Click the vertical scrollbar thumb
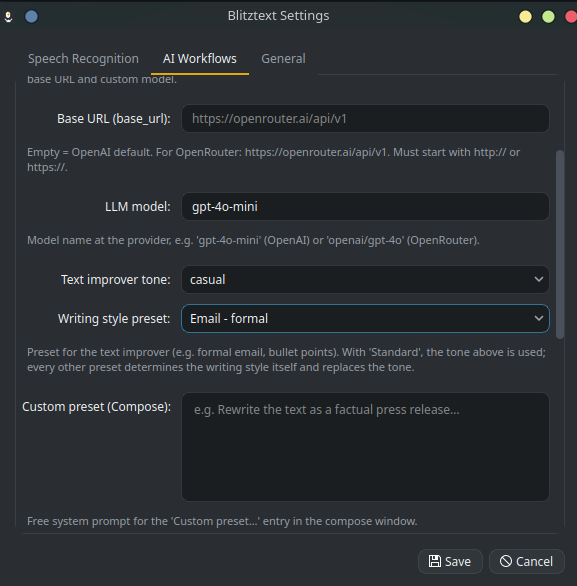This screenshot has width=577, height=586. pos(560,244)
